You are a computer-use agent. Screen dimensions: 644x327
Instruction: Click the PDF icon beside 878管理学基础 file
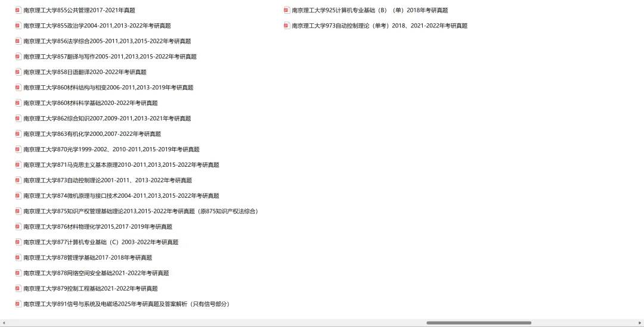tap(18, 257)
